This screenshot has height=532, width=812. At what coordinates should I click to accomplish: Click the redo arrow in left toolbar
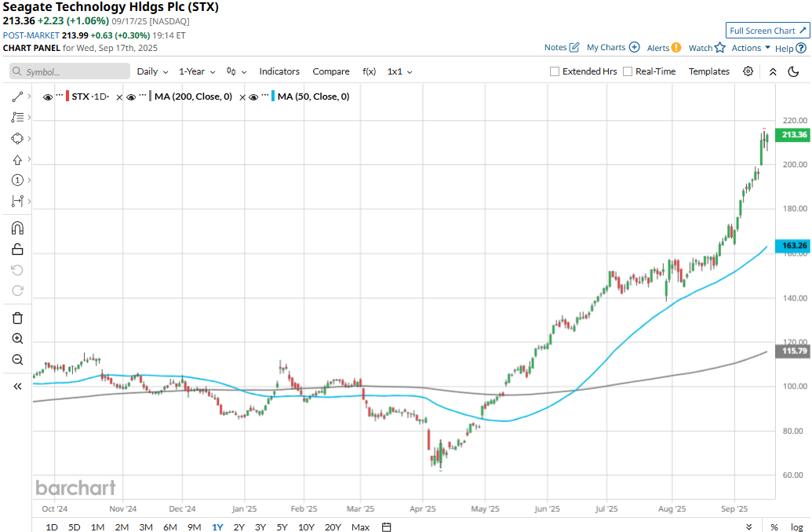click(17, 290)
